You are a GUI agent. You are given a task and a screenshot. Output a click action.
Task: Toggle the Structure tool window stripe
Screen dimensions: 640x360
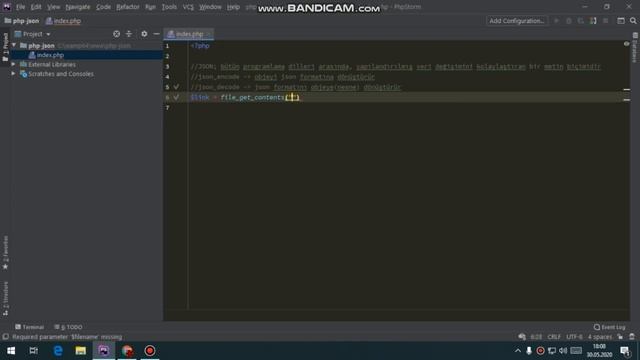[x=5, y=298]
